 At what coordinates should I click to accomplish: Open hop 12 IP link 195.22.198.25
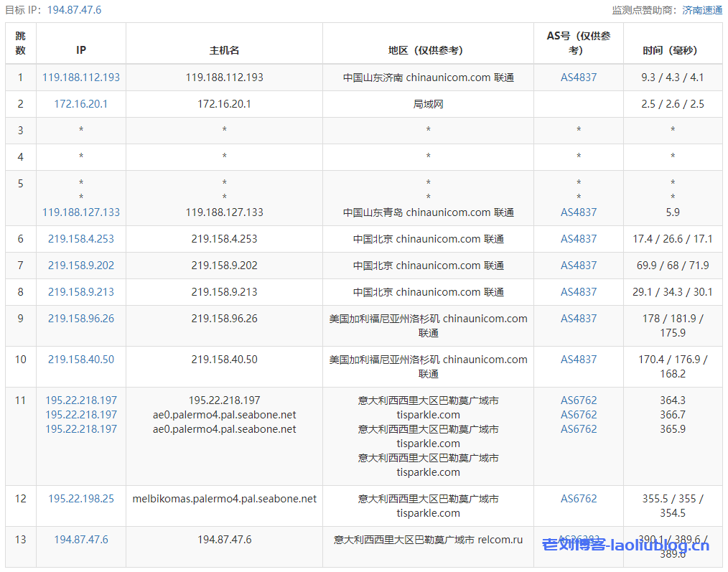click(81, 499)
